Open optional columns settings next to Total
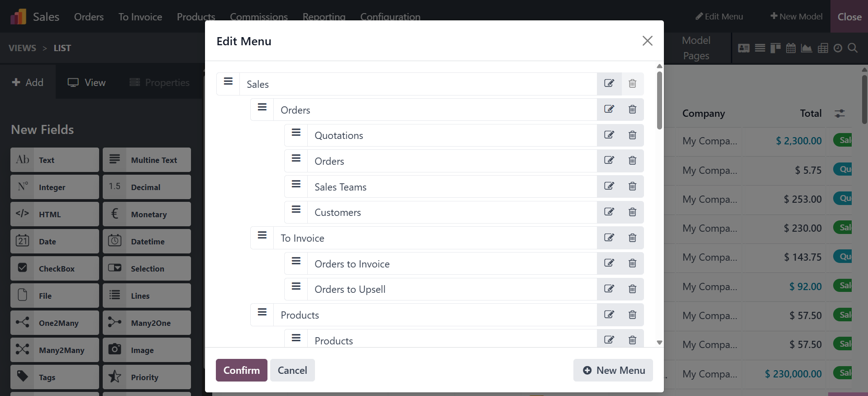This screenshot has height=396, width=868. 839,114
